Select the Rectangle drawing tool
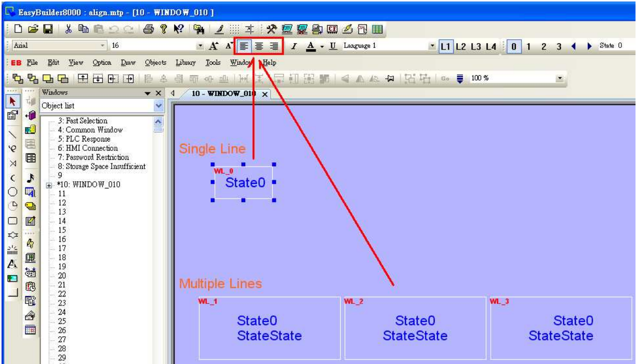This screenshot has height=364, width=636. click(13, 220)
